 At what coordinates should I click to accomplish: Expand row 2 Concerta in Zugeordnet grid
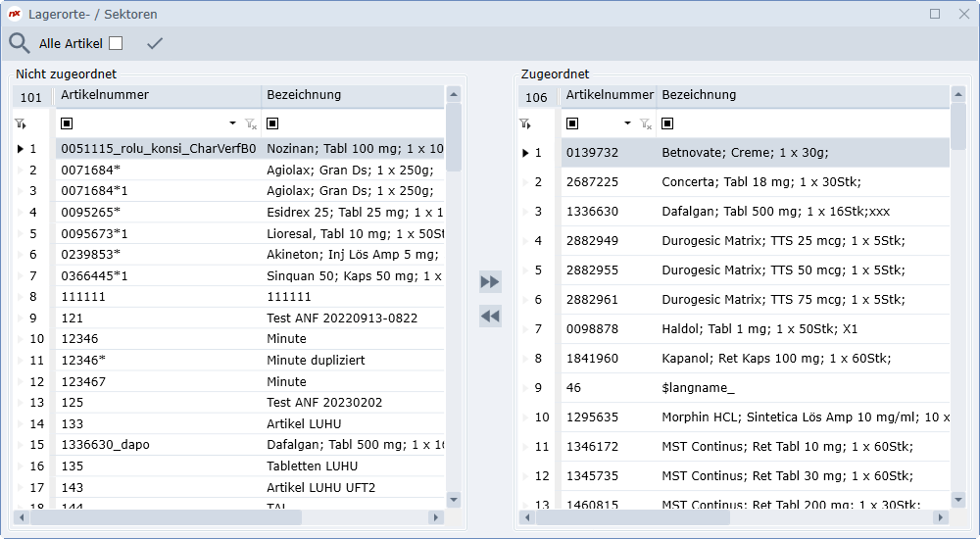pyautogui.click(x=525, y=182)
